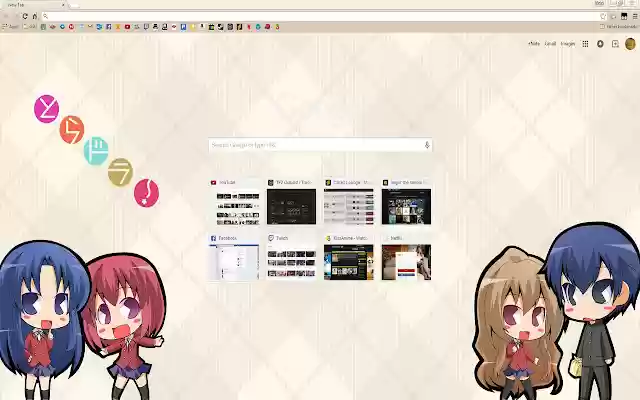Click the Google+ share box icon
The width and height of the screenshot is (640, 400).
615,44
